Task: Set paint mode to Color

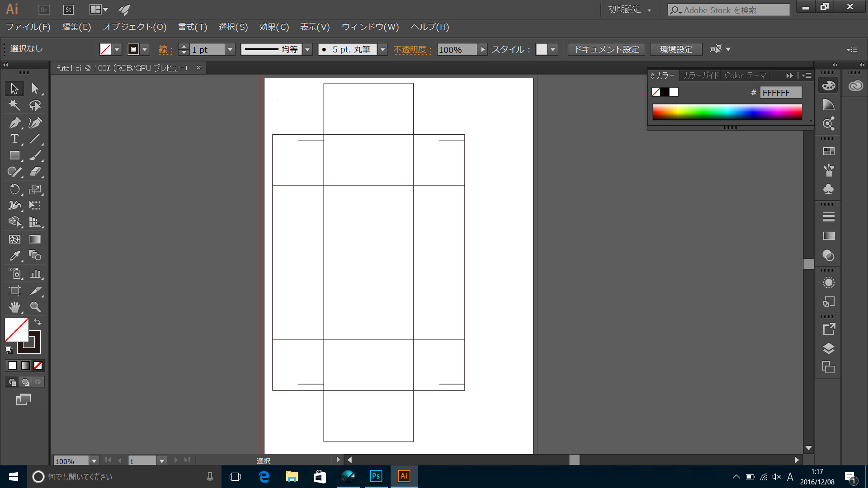Action: 12,366
